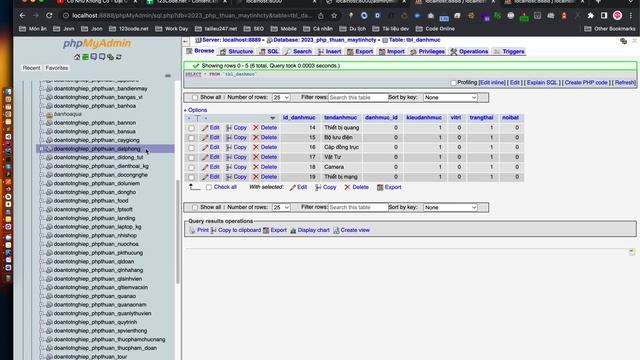Collapse the tree with the sidebar minus button
Viewport: 640px width, 360px height.
tap(168, 76)
